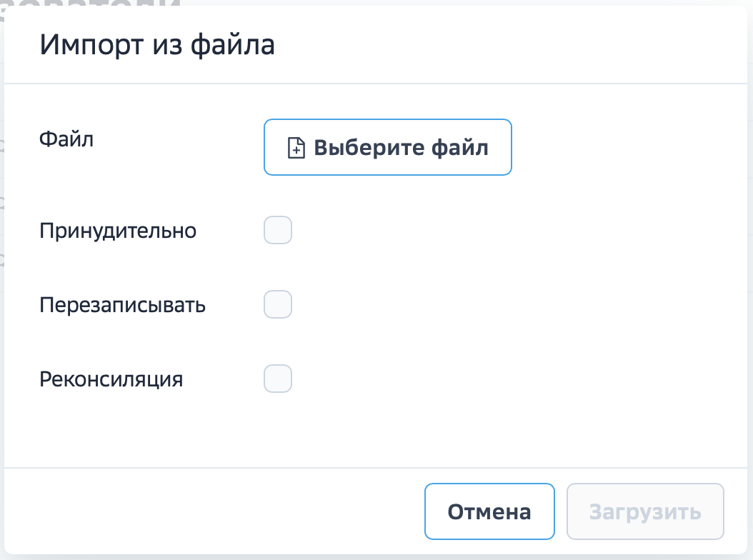
Task: Click the "Загрузить" upload button
Action: point(645,511)
